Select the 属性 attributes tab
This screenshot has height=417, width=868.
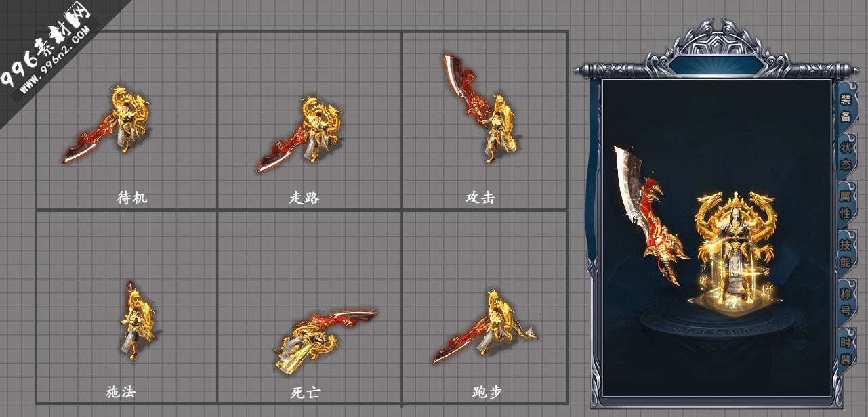(x=846, y=204)
